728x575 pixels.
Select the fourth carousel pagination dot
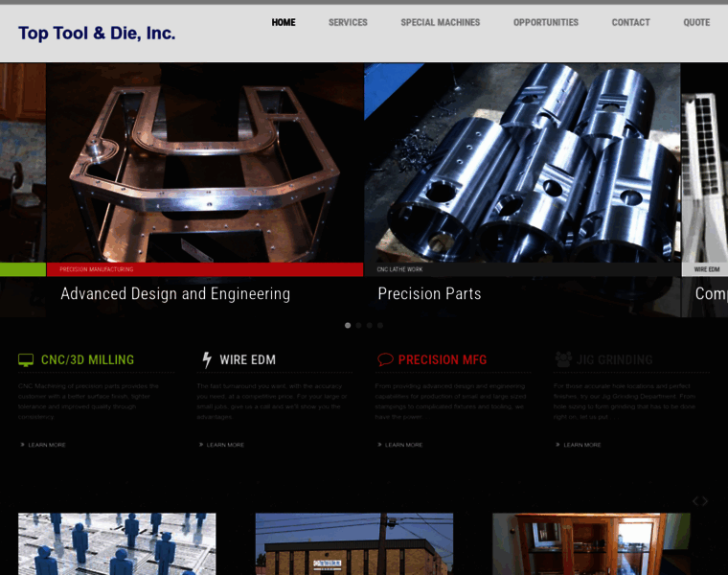379,325
